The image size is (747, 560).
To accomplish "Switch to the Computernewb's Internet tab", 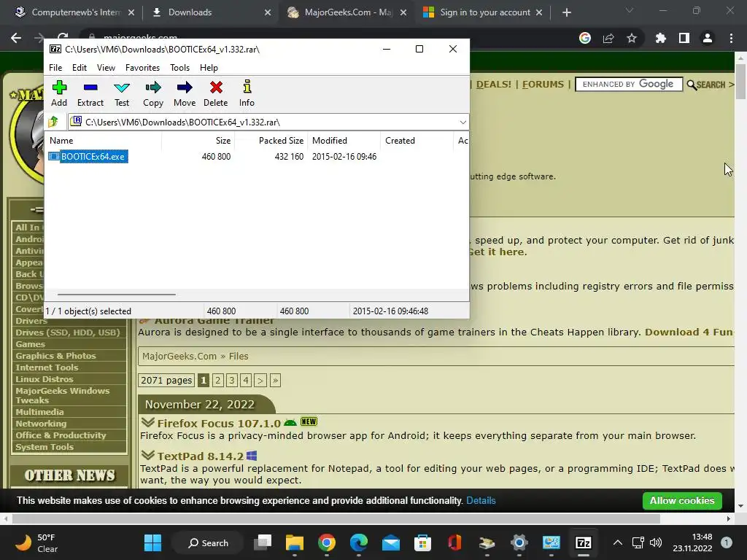I will (74, 12).
